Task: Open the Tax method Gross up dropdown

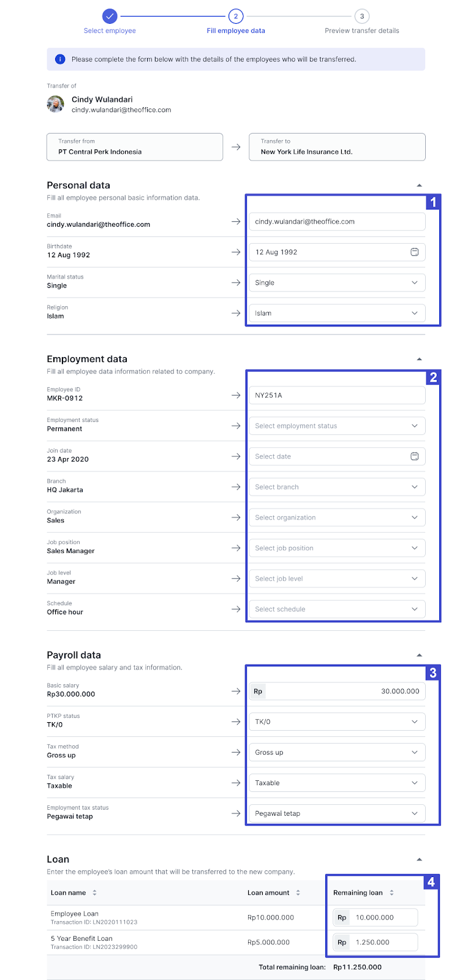Action: pos(337,752)
